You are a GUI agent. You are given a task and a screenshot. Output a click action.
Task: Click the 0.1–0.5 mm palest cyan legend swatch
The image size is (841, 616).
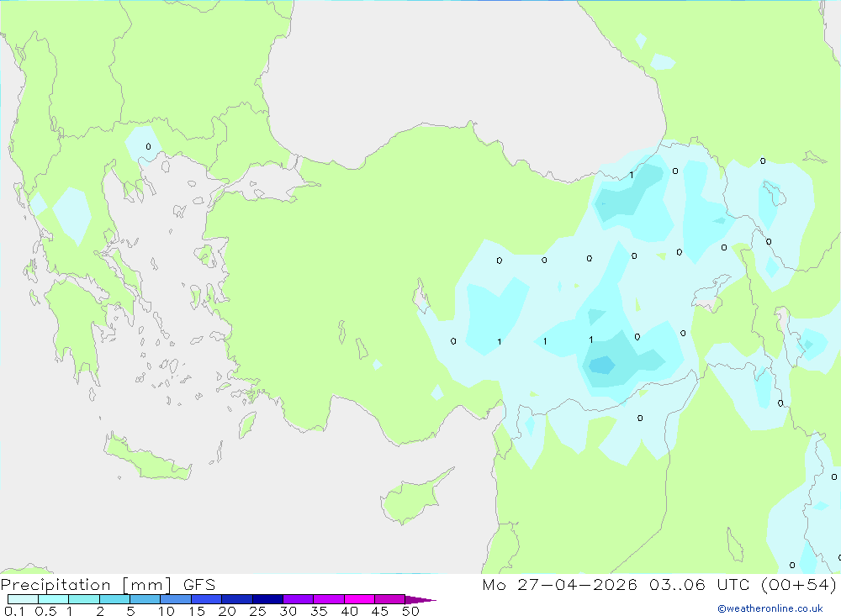pos(23,599)
